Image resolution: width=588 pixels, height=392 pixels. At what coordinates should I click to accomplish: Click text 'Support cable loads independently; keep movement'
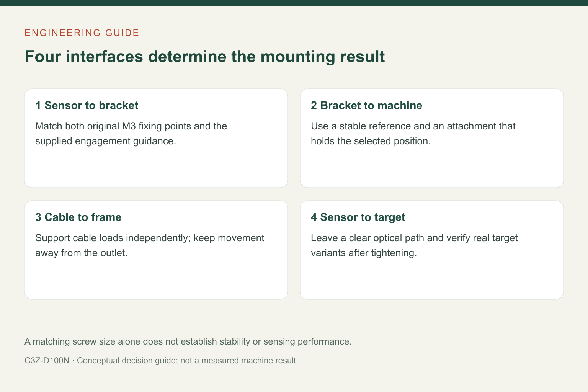point(150,238)
